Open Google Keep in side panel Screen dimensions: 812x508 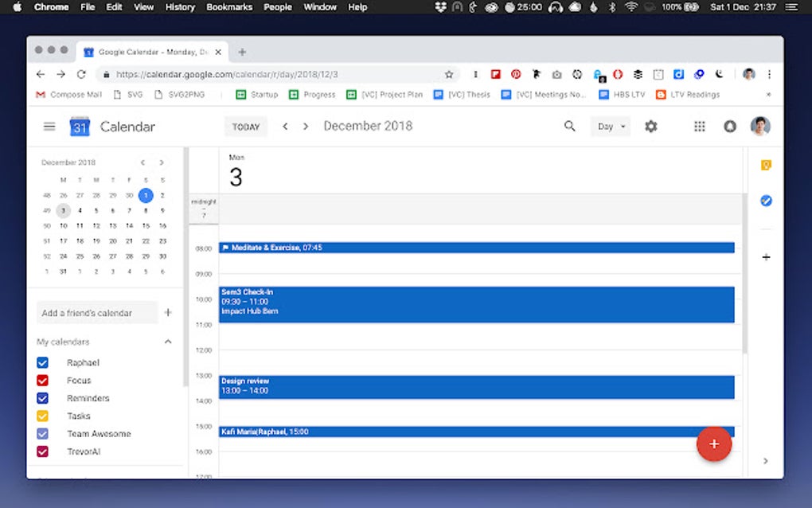[766, 165]
